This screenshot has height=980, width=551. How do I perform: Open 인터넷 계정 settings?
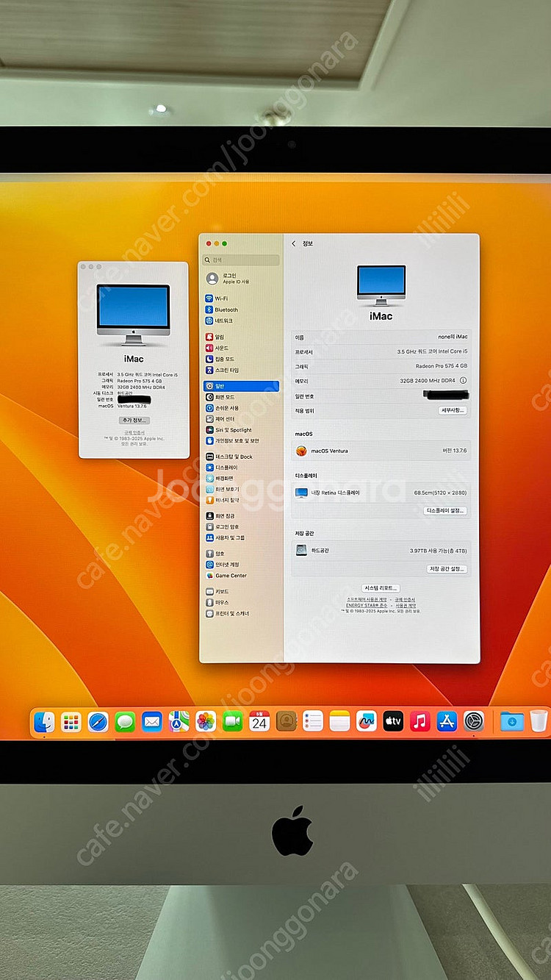tap(241, 565)
